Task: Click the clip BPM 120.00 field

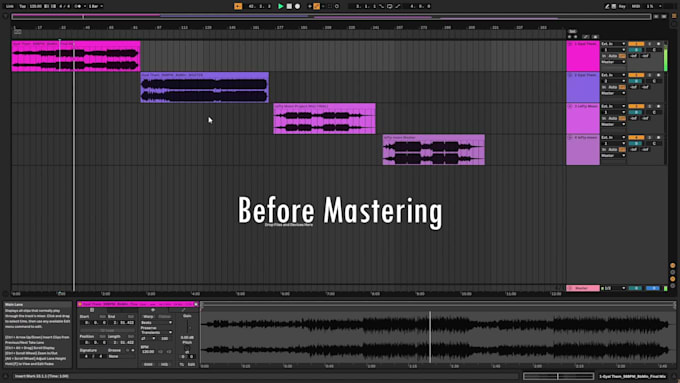Action: pyautogui.click(x=148, y=352)
